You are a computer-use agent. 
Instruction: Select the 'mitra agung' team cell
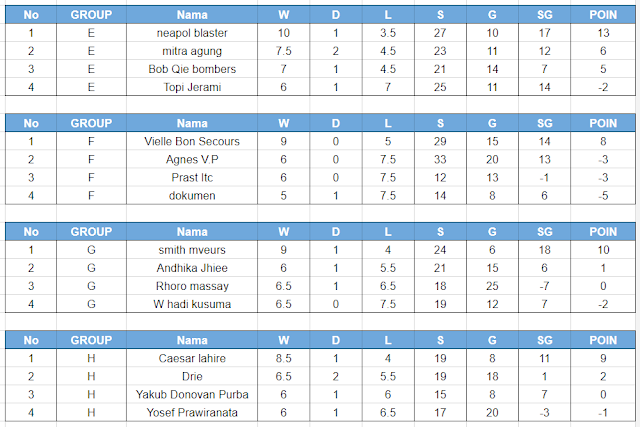click(192, 51)
